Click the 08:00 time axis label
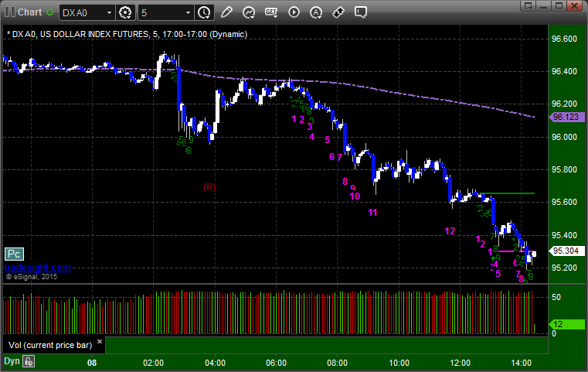The image size is (588, 372). [x=337, y=363]
